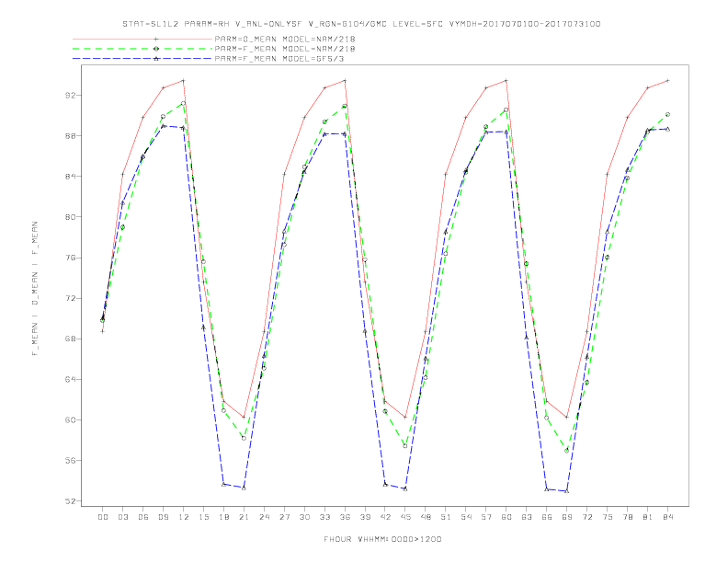The width and height of the screenshot is (728, 563).
Task: Click y-axis tick value 60
Action: (x=73, y=419)
